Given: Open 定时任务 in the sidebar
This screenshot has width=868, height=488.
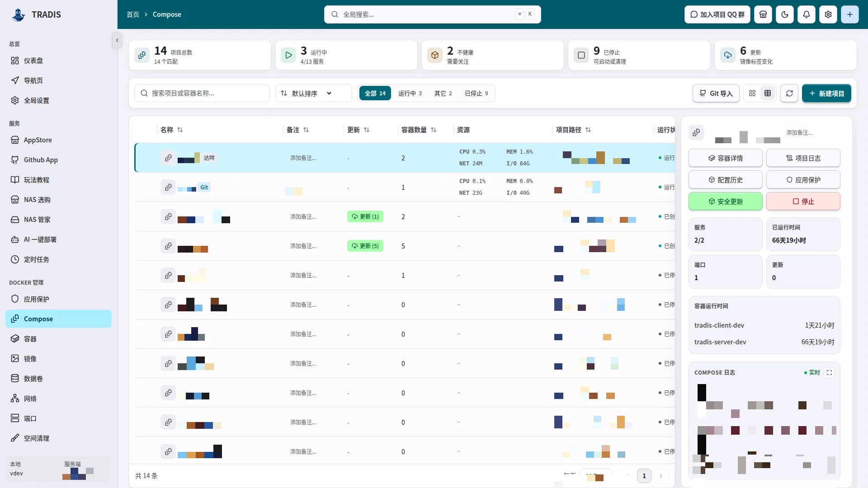Looking at the screenshot, I should point(59,259).
